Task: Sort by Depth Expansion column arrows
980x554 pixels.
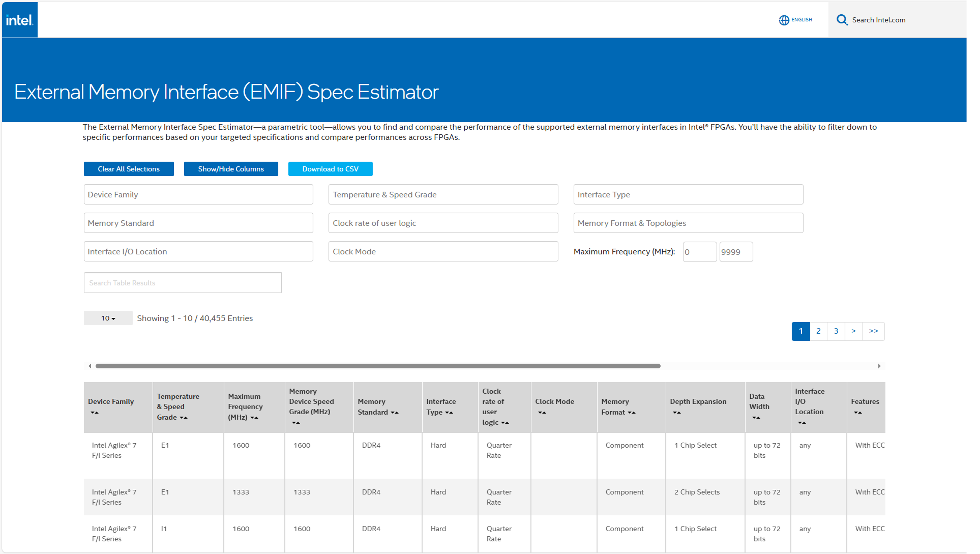Action: pyautogui.click(x=676, y=413)
